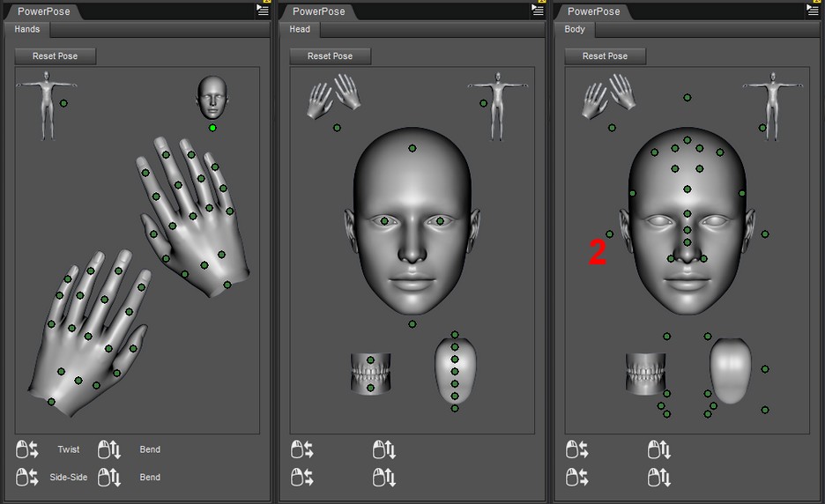Click the Side-Side mouse icon in the Hands panel

(x=27, y=478)
